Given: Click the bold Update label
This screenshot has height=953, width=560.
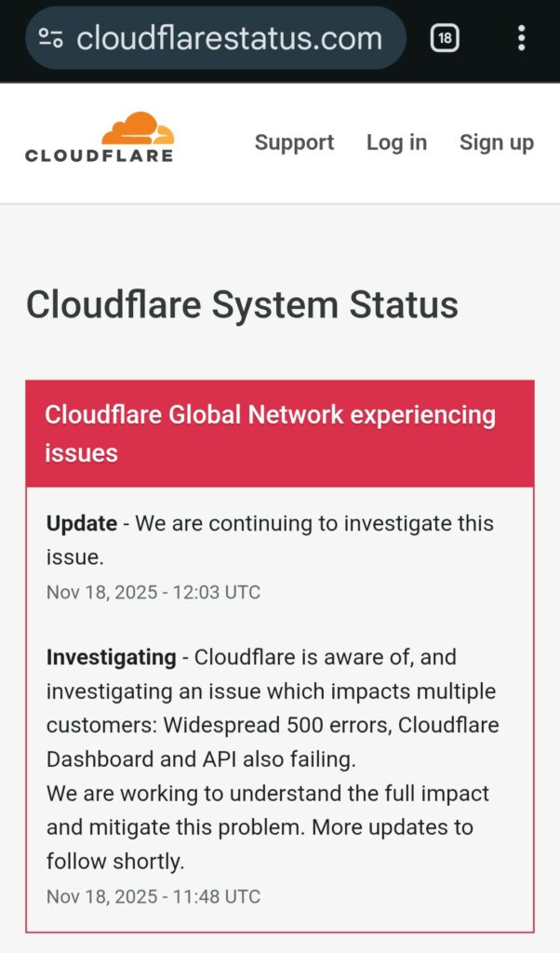Looking at the screenshot, I should click(82, 523).
